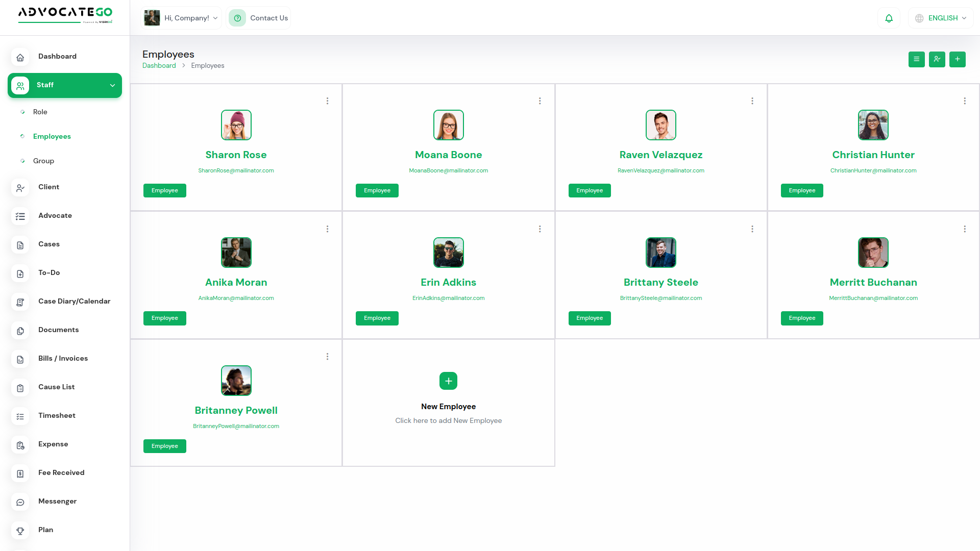
Task: Click the user icon button in header
Action: point(937,59)
